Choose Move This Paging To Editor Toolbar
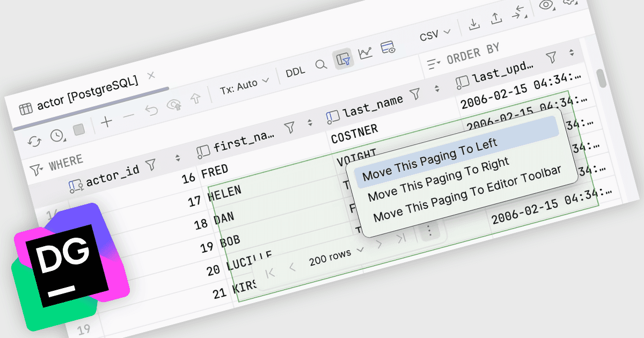This screenshot has height=338, width=644. 467,193
